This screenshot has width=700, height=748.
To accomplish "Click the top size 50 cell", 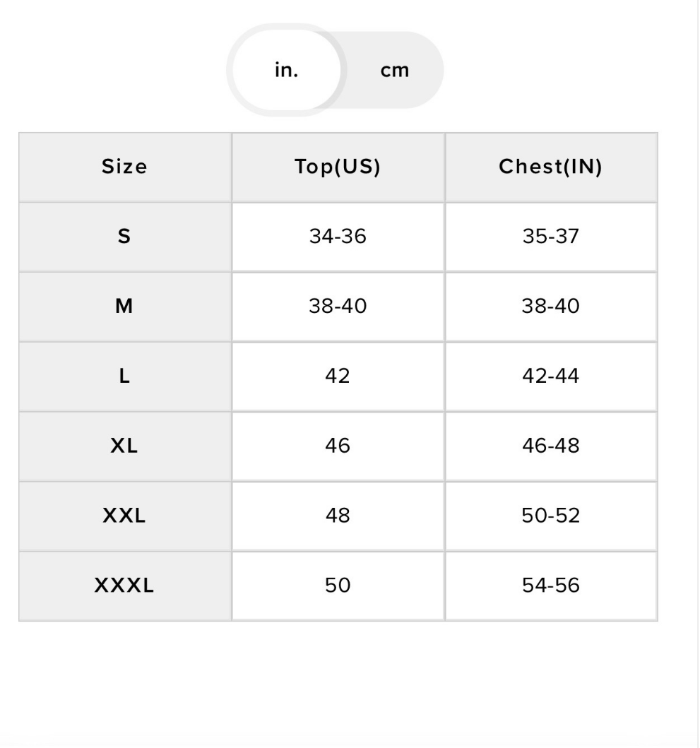I will tap(338, 586).
